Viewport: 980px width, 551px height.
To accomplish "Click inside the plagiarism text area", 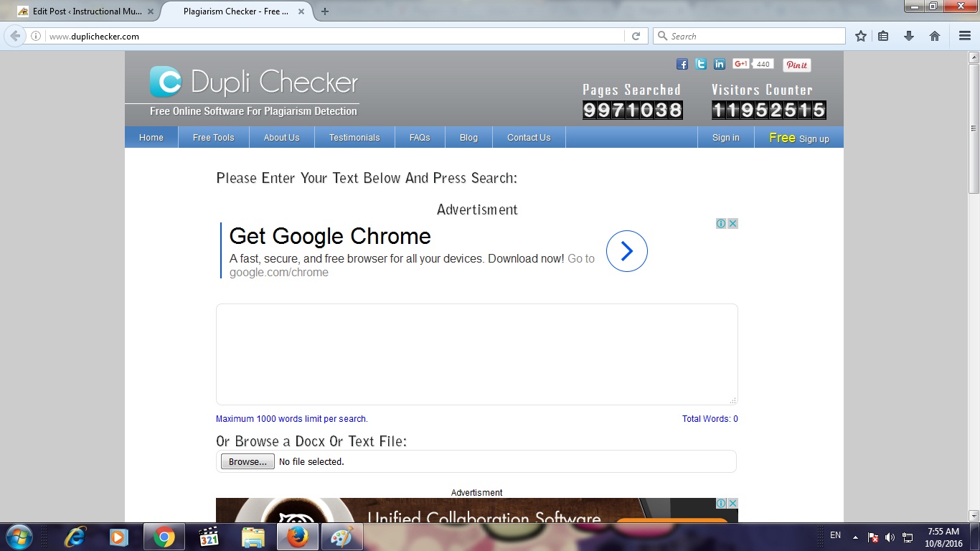I will coord(477,354).
